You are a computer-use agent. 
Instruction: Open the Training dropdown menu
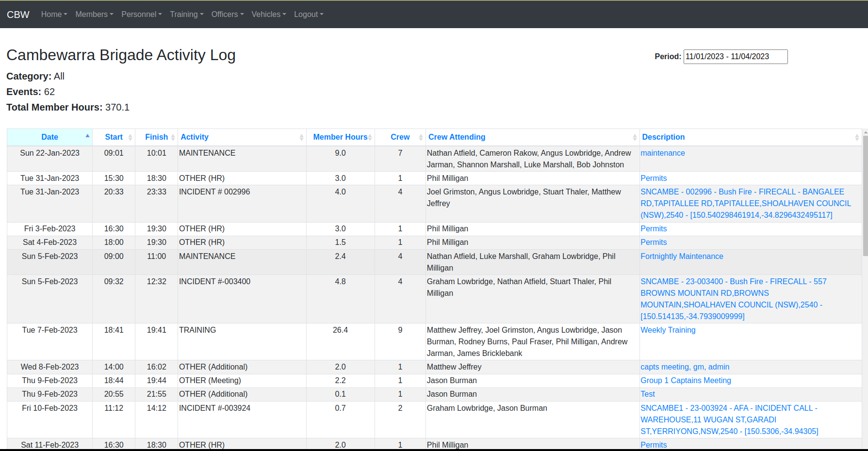pos(186,15)
